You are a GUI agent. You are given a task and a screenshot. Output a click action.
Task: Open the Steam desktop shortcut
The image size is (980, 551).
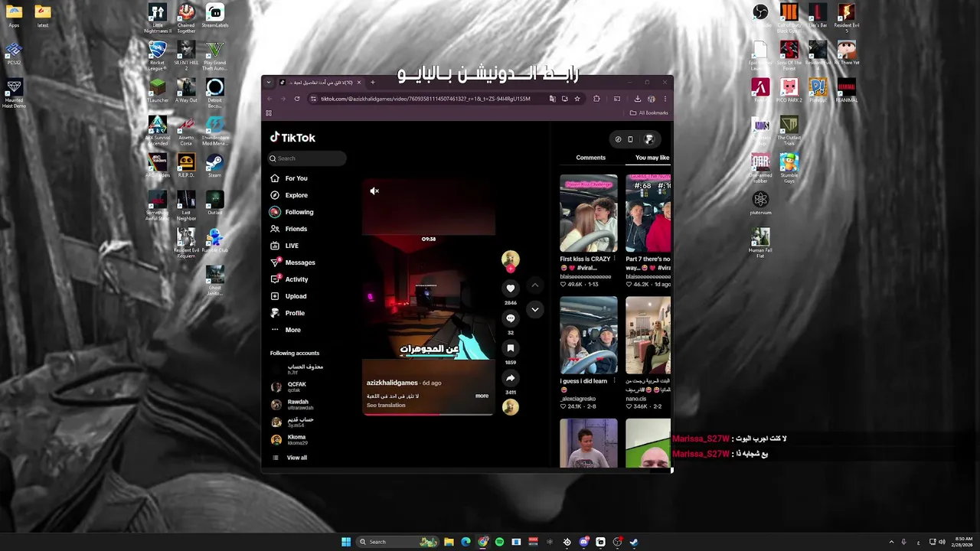[x=214, y=165]
